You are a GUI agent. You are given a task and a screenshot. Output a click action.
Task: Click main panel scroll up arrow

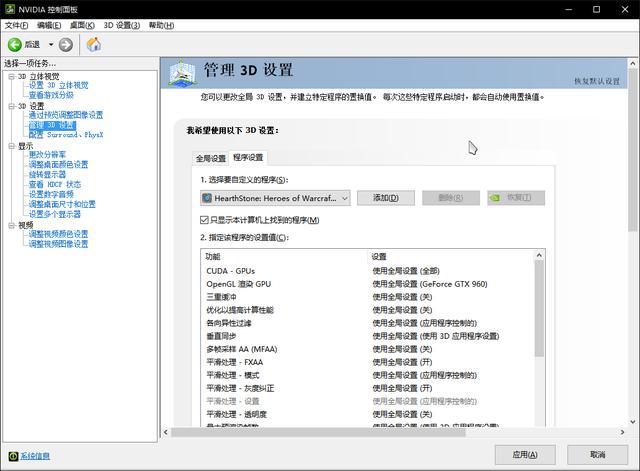633,64
